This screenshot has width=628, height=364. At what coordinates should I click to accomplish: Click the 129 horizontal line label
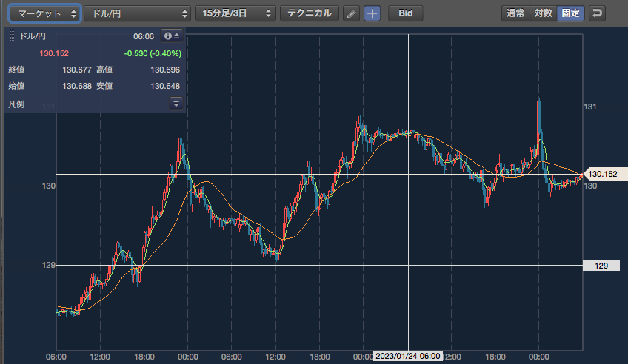pyautogui.click(x=601, y=266)
